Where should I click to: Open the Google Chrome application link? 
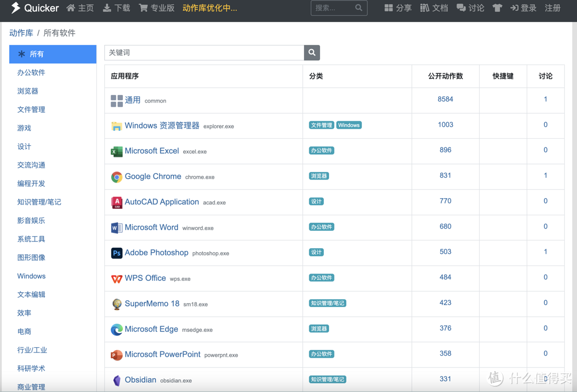point(153,176)
